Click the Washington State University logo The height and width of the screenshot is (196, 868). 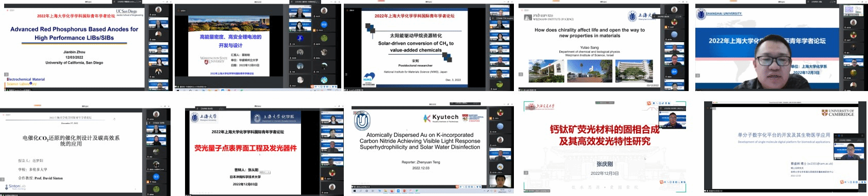click(213, 60)
